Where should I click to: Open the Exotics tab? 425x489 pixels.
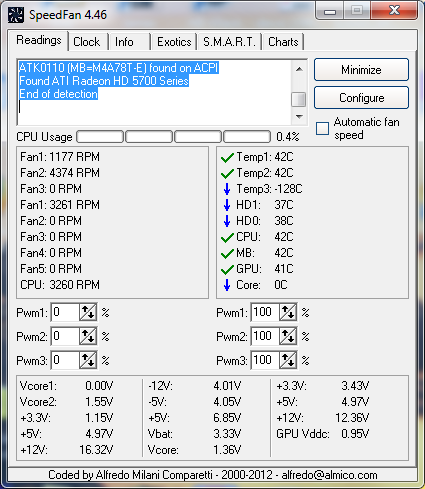pos(174,42)
